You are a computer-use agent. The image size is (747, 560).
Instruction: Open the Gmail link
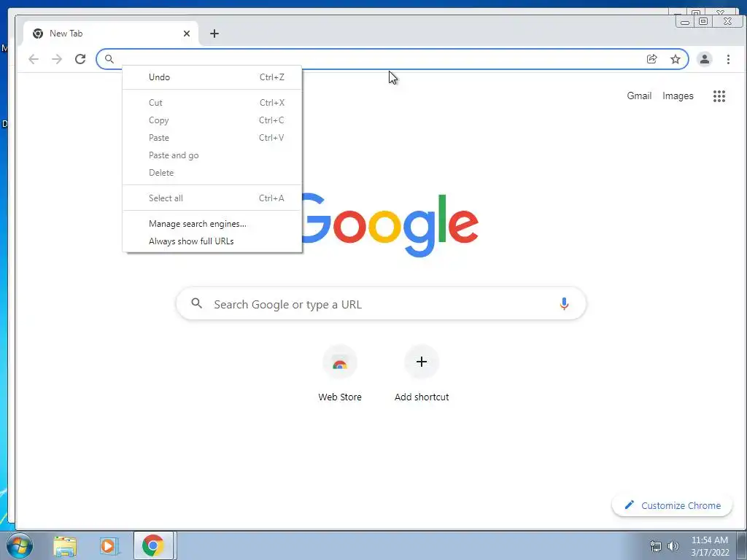click(639, 96)
